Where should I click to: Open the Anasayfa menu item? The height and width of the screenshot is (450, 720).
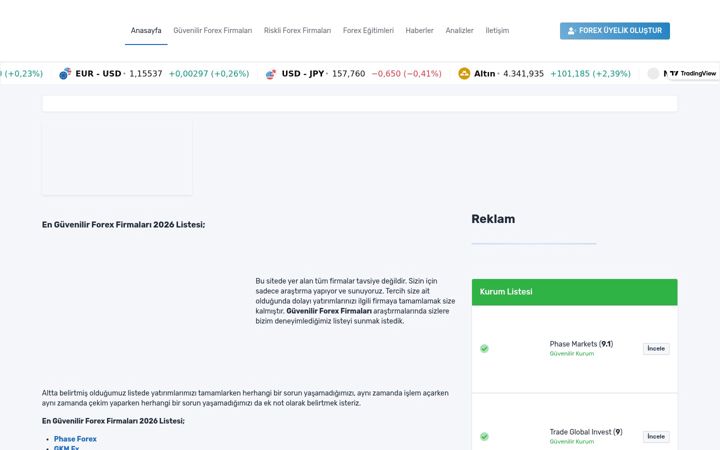(x=146, y=30)
